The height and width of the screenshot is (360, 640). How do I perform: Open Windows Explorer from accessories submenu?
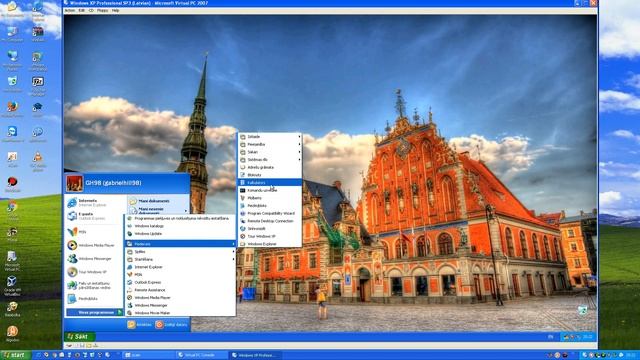(270, 244)
